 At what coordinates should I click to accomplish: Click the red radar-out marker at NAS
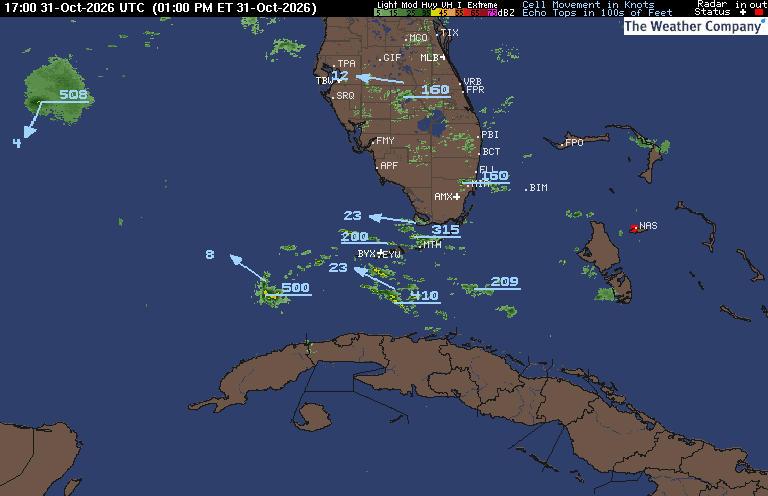coord(634,228)
